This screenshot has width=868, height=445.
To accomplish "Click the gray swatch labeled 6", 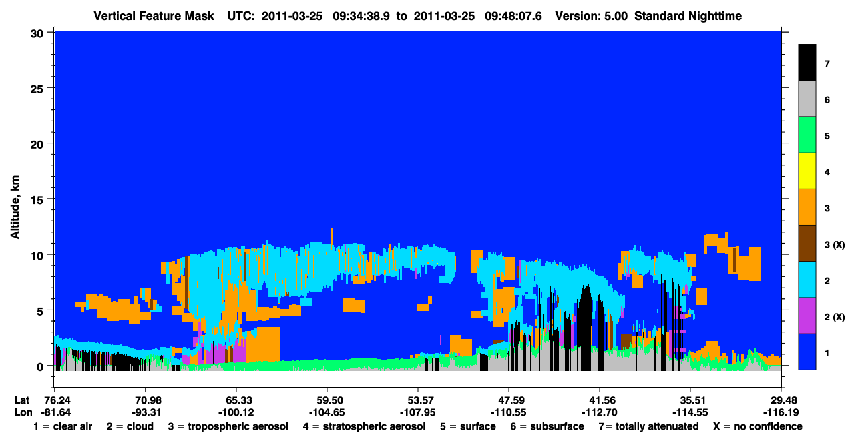I will [807, 99].
